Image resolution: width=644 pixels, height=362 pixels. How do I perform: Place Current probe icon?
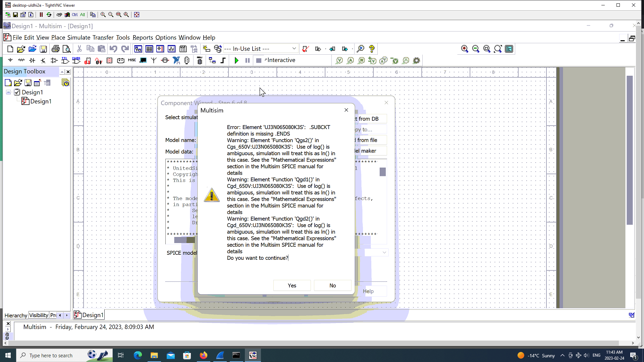(x=350, y=60)
